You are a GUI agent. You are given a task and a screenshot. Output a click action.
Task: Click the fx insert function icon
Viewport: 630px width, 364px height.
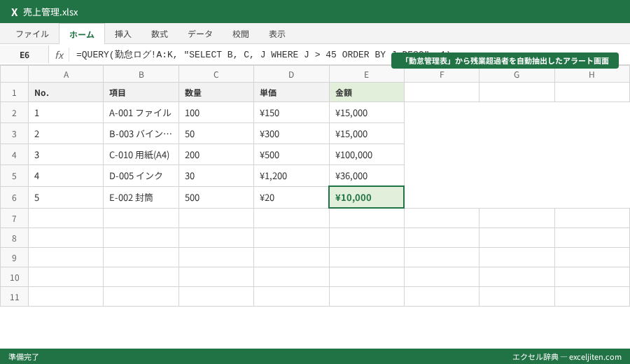[x=59, y=55]
